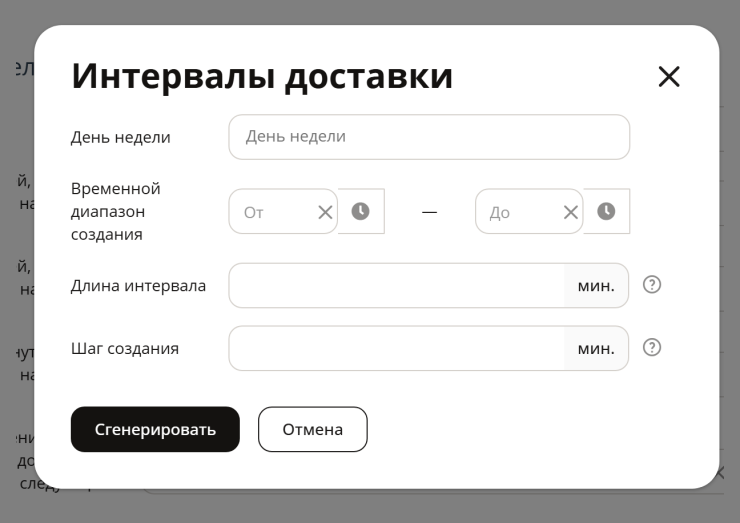Click the Интервалы доставки heading
Image resolution: width=740 pixels, height=523 pixels.
pyautogui.click(x=262, y=76)
